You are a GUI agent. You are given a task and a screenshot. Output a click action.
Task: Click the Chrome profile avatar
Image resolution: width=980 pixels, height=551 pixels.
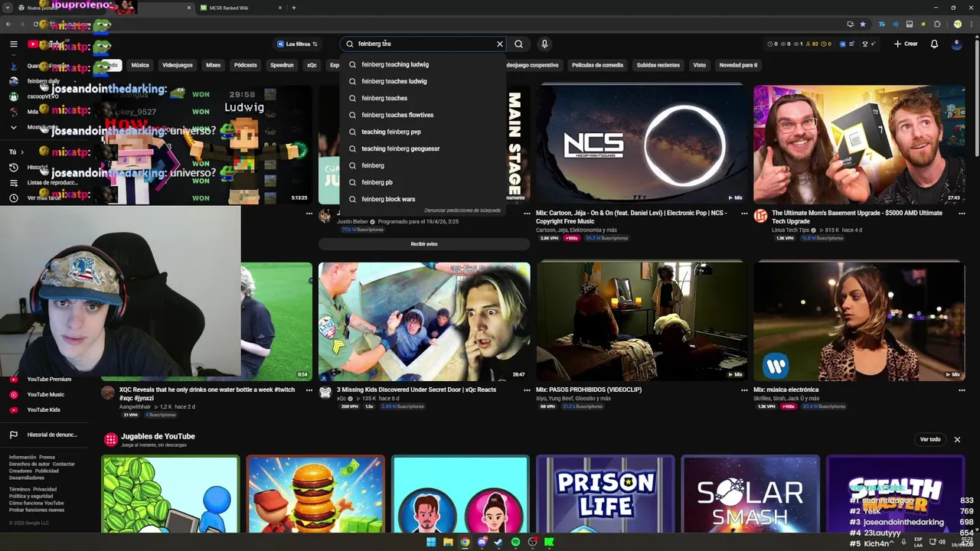point(957,24)
